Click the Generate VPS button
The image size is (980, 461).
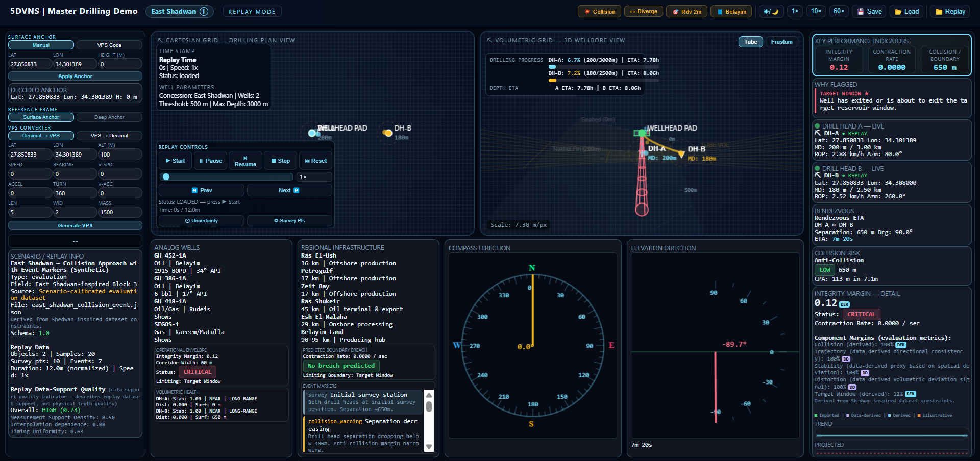[75, 226]
